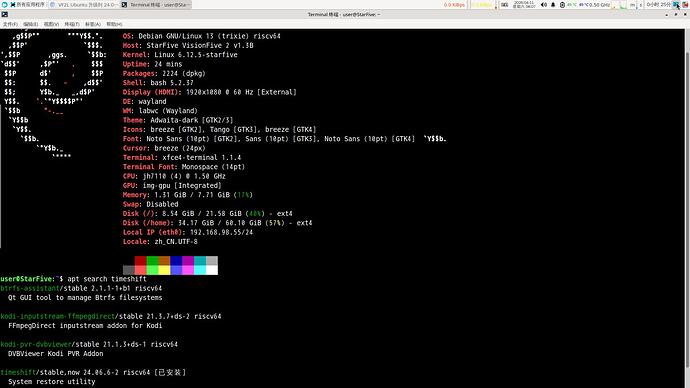Open the notification bell icon
Viewport: 690px width, 388px height.
[x=553, y=5]
